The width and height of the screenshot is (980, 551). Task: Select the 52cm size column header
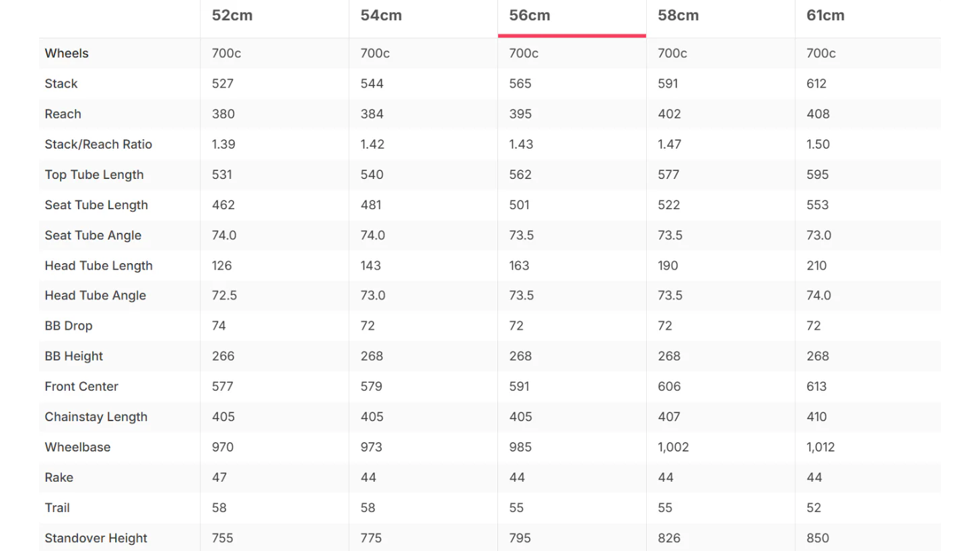pyautogui.click(x=232, y=15)
